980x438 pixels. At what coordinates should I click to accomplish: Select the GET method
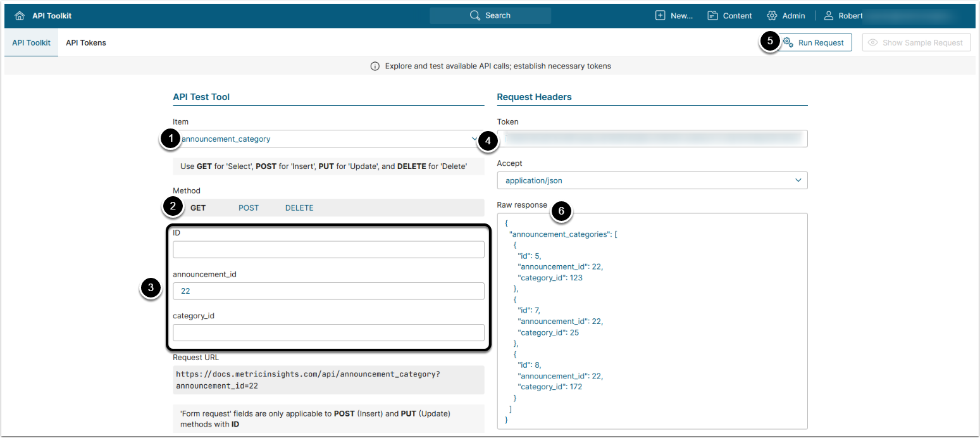point(198,208)
